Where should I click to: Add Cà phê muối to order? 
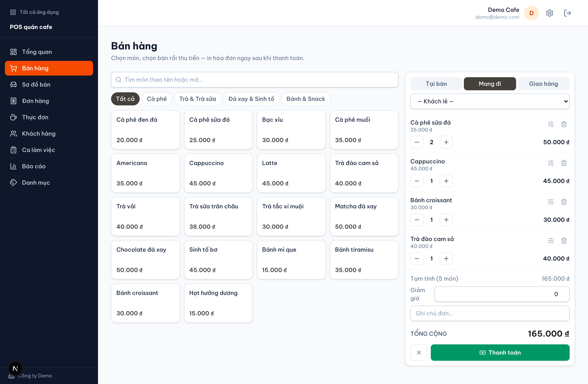pos(364,130)
